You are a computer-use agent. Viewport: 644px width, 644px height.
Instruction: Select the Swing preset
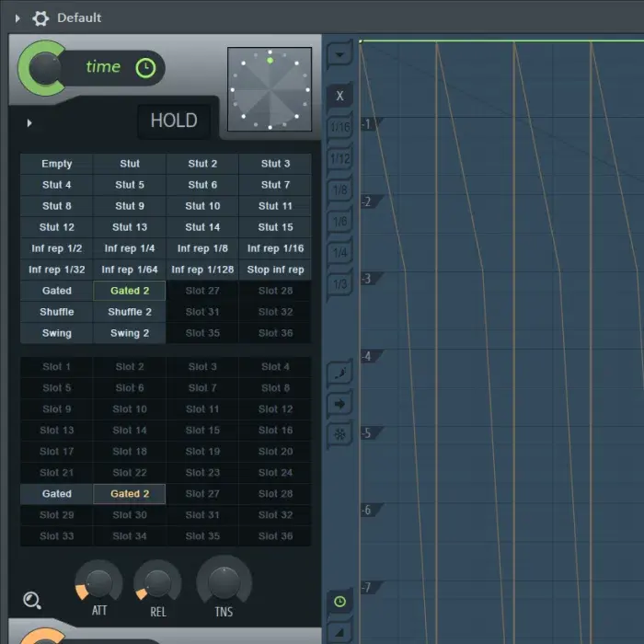pos(57,333)
